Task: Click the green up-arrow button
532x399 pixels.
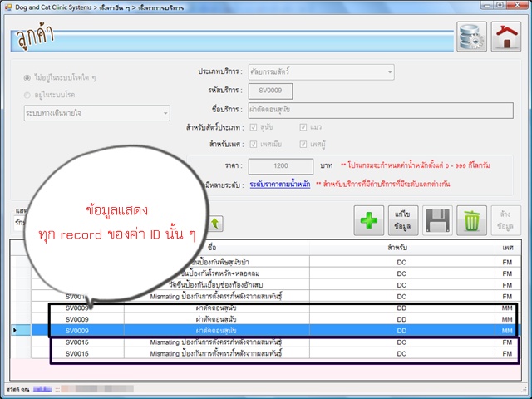Action: coord(215,224)
